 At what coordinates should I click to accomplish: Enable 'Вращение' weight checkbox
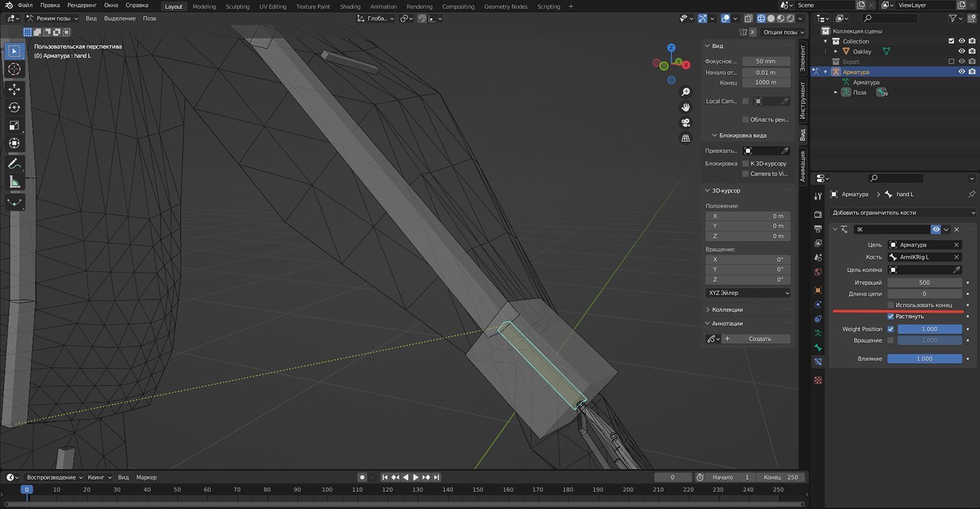[x=890, y=340]
